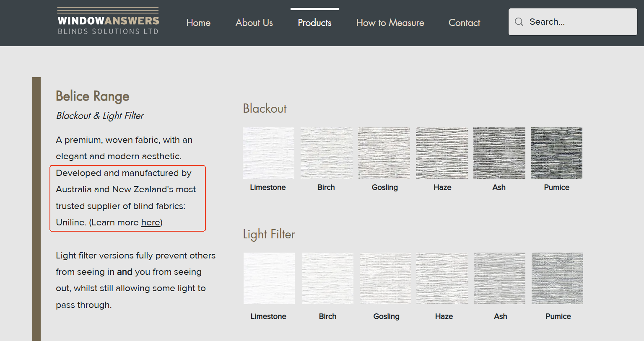Click 'Blackout & Light Filter' subtitle
This screenshot has width=644, height=341.
tap(100, 116)
